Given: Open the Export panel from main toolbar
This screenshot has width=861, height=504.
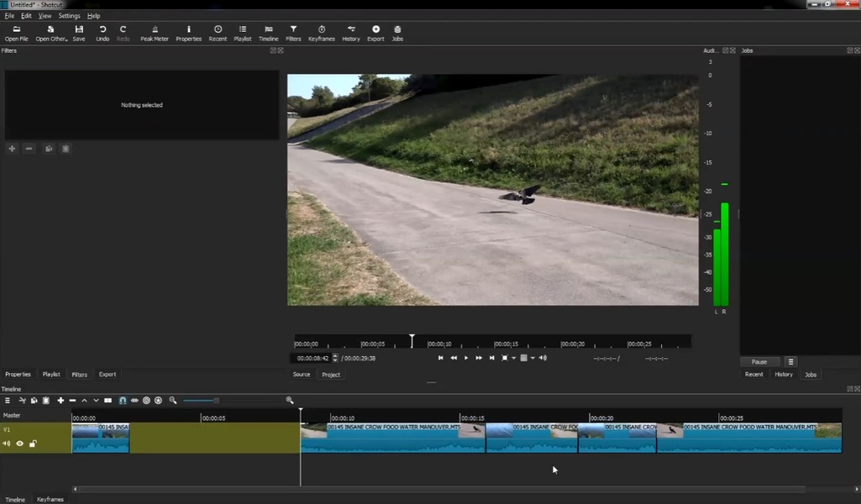Looking at the screenshot, I should point(375,33).
